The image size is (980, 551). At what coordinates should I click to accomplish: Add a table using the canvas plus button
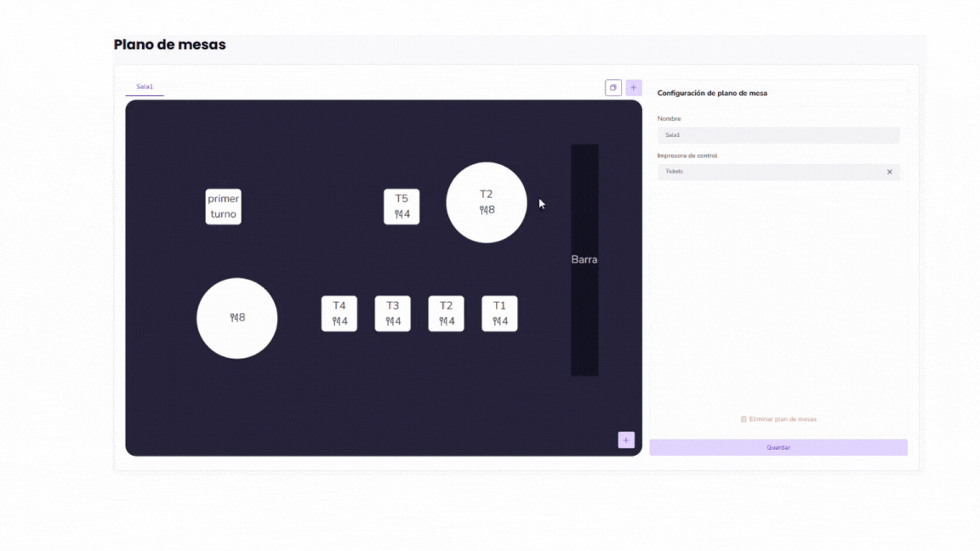click(x=626, y=440)
